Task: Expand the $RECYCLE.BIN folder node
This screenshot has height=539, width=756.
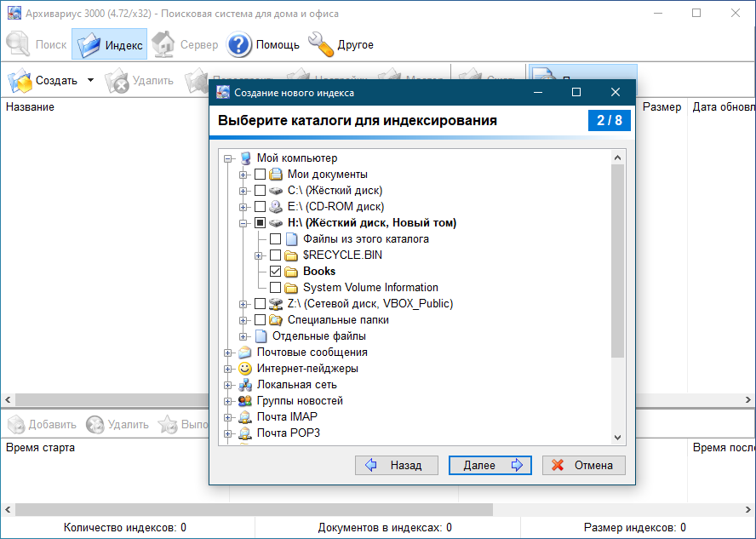Action: (259, 255)
